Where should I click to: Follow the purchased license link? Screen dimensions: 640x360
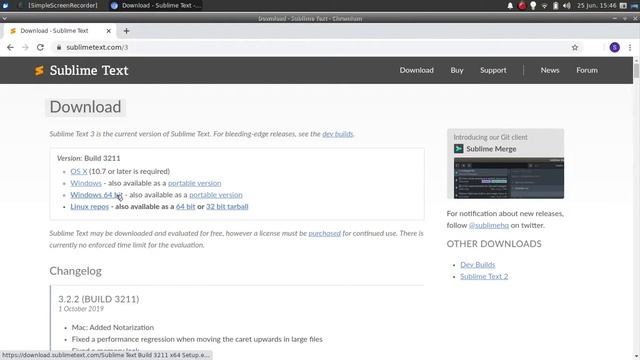coord(324,233)
